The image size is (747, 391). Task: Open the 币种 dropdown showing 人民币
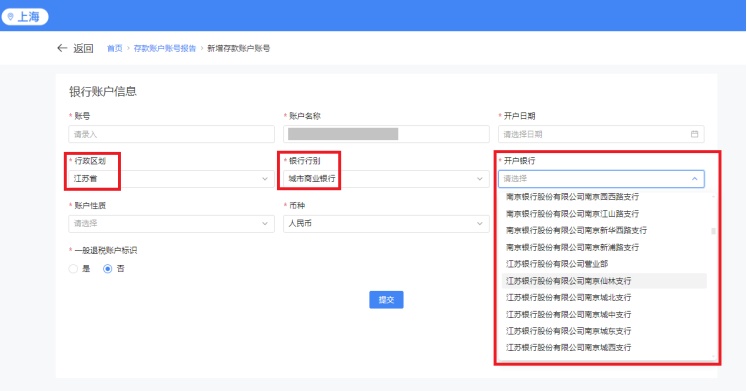click(386, 223)
